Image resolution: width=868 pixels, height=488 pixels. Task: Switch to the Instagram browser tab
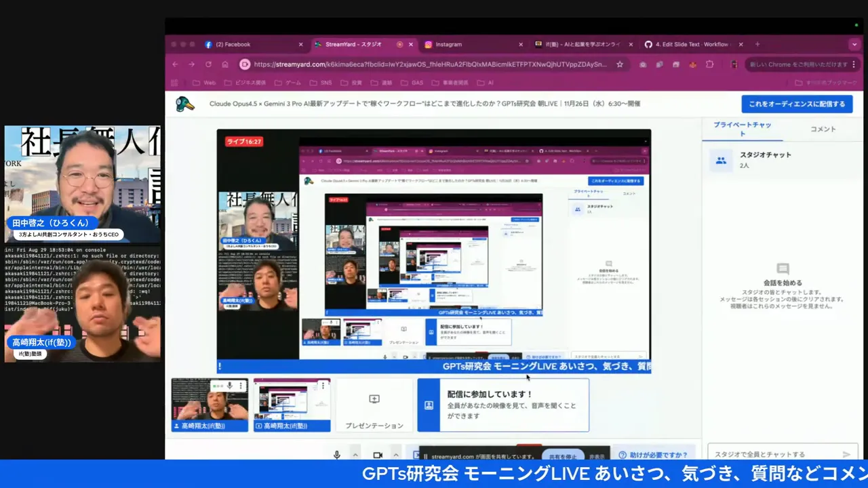448,44
